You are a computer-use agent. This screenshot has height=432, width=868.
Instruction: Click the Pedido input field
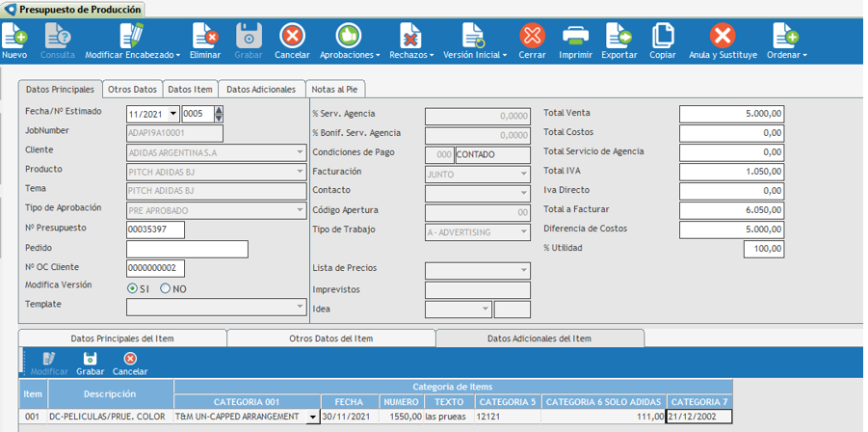[187, 250]
